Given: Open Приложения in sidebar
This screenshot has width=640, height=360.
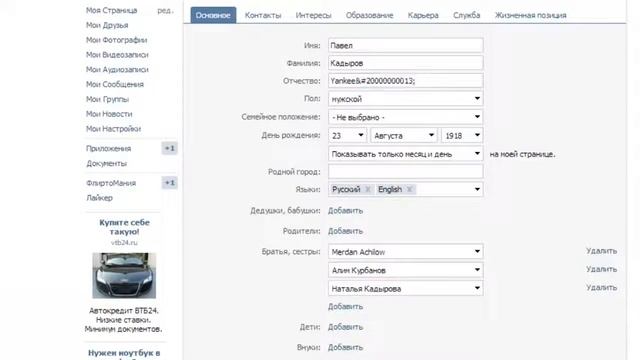Looking at the screenshot, I should pos(109,149).
